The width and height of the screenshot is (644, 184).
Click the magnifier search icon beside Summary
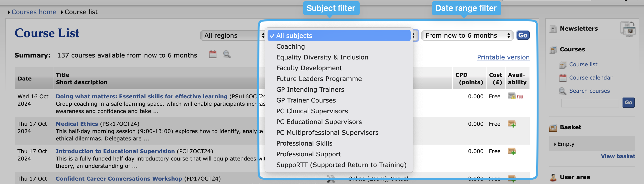click(x=227, y=54)
